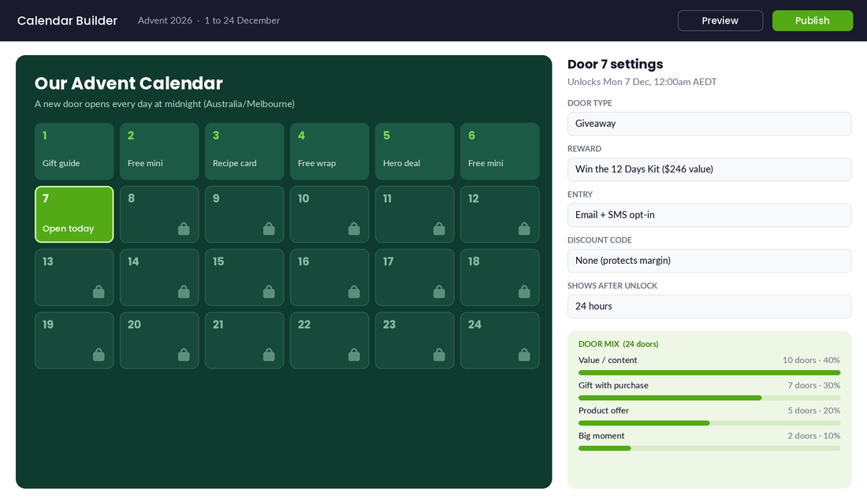The image size is (867, 504).
Task: Click the lock icon on door 23
Action: point(439,354)
